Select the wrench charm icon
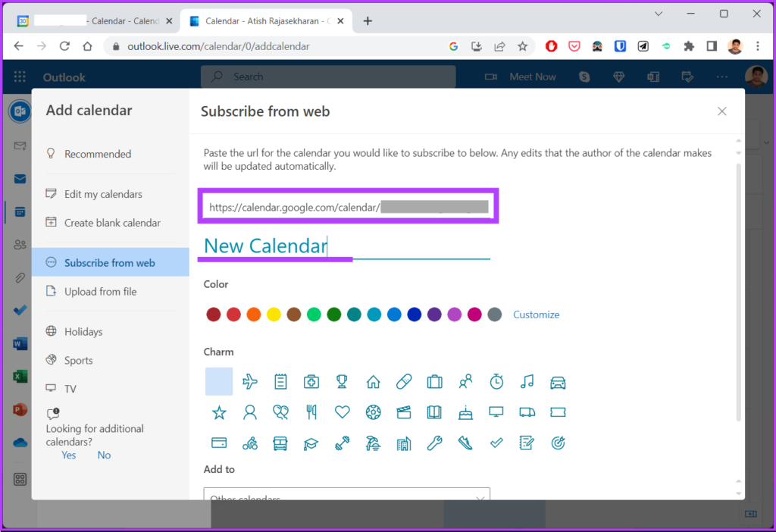776x532 pixels. [434, 443]
